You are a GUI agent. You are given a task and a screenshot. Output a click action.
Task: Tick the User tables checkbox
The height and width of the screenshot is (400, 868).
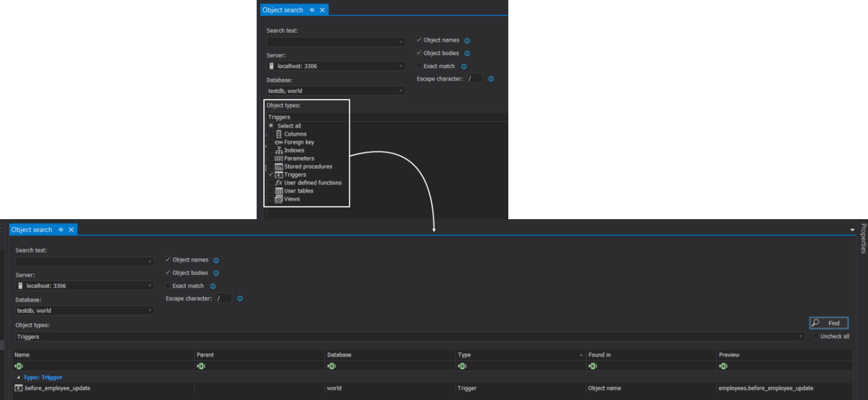click(271, 191)
